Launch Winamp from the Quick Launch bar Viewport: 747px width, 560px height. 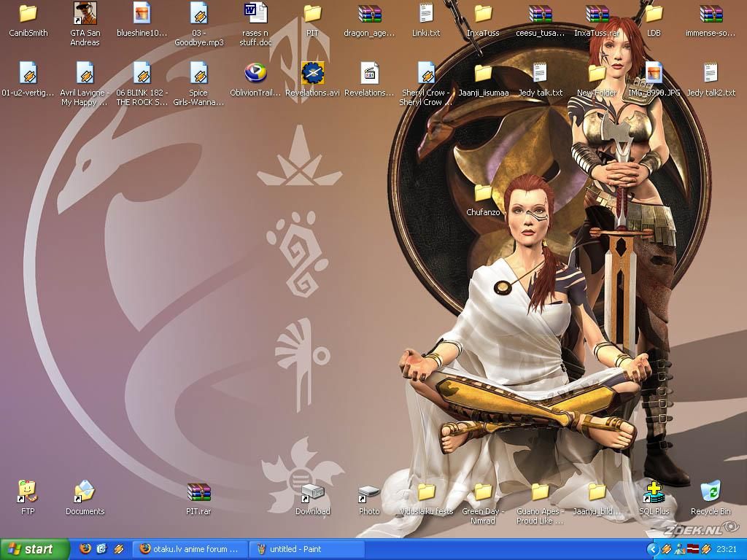click(119, 549)
